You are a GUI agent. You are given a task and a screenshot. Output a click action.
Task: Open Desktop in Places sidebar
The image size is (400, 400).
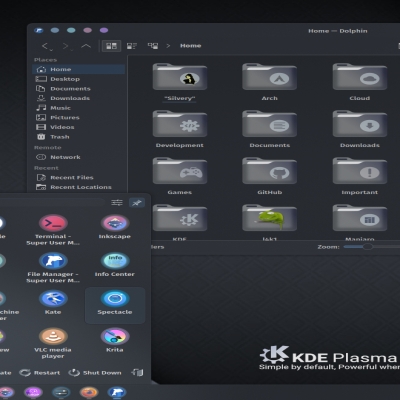pos(79,79)
